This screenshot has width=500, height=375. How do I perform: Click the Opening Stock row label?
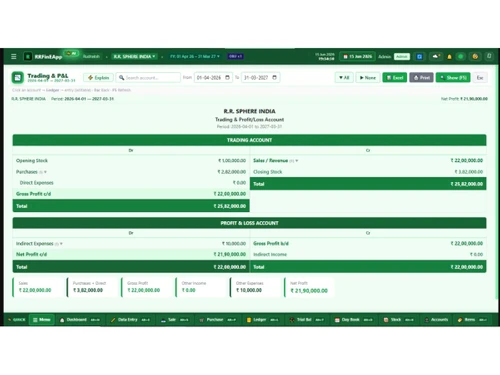pos(32,161)
